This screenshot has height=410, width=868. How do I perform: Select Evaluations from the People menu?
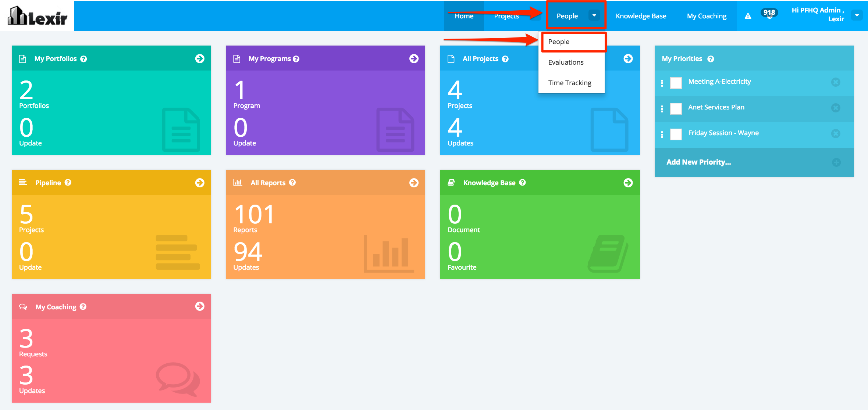pyautogui.click(x=566, y=62)
